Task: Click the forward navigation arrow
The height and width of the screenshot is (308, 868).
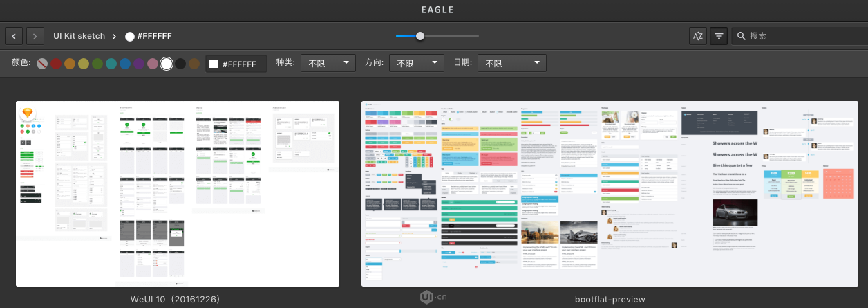Action: point(35,36)
